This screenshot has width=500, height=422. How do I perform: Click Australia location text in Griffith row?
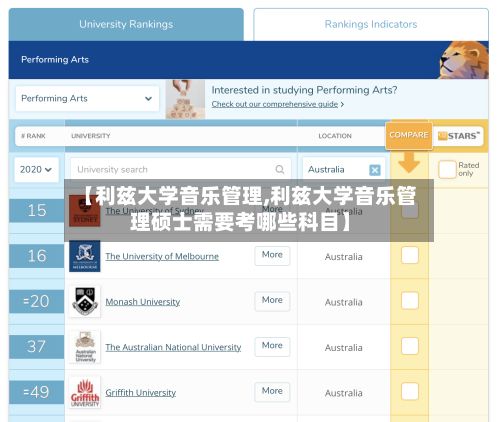(x=344, y=393)
